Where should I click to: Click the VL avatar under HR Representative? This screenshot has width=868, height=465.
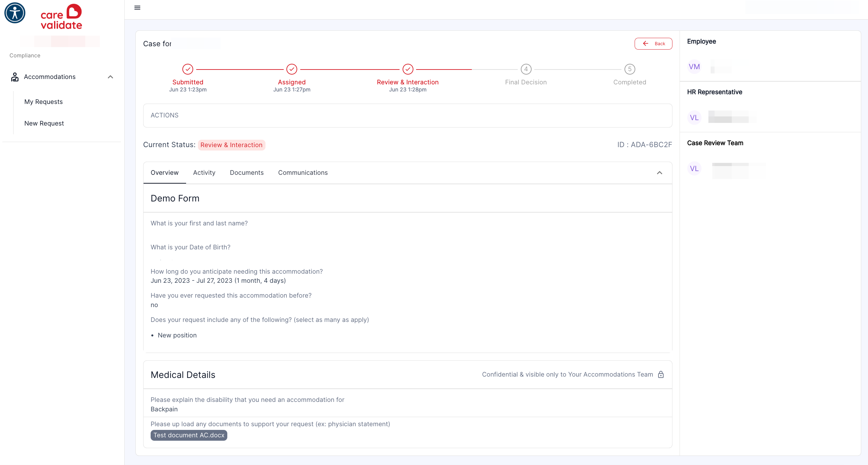[x=694, y=118]
